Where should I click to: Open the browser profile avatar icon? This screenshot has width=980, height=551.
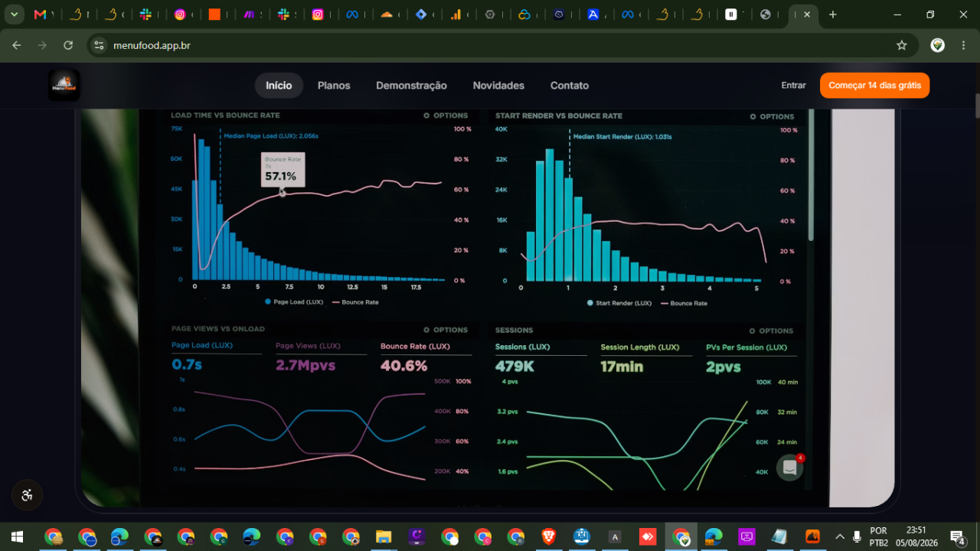click(x=937, y=45)
